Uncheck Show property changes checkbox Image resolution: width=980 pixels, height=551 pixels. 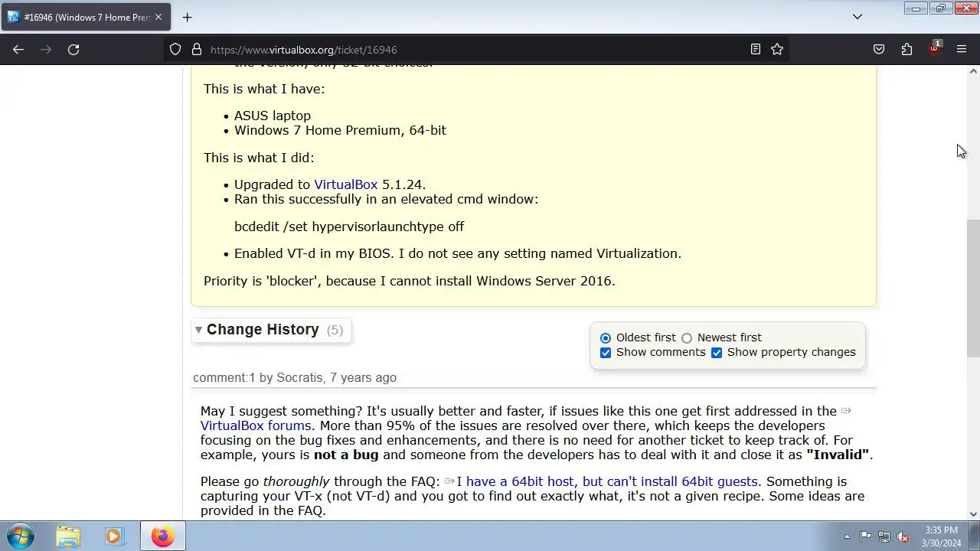[x=717, y=353]
